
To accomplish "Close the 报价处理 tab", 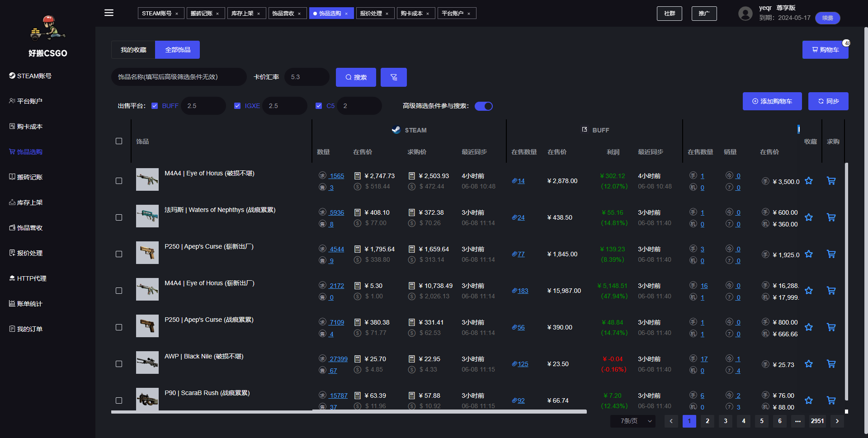I will tap(387, 14).
